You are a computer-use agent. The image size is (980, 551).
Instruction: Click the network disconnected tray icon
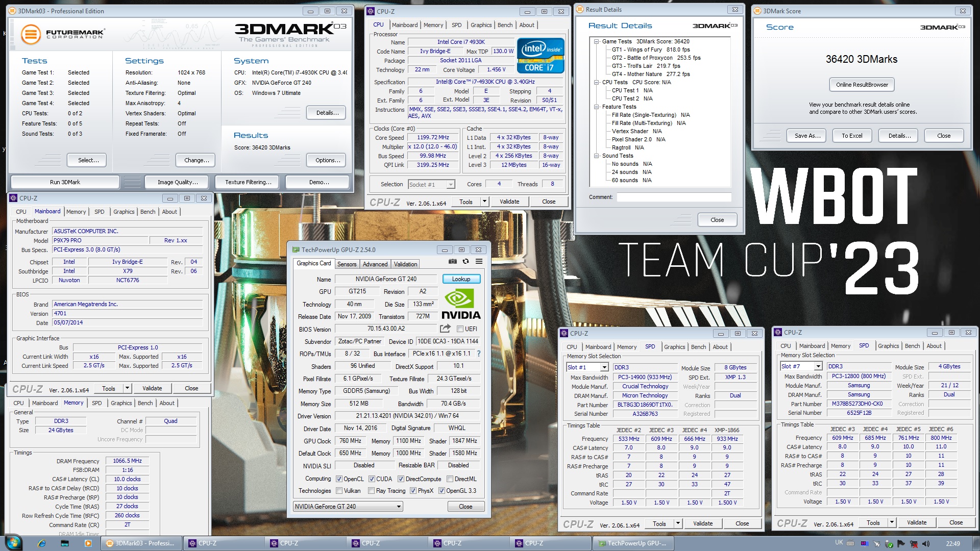coord(914,544)
